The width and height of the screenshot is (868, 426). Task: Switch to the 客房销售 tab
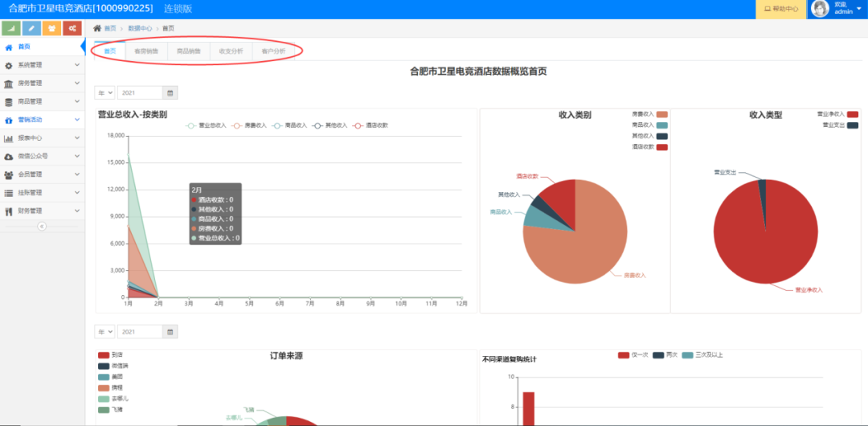[x=146, y=51]
